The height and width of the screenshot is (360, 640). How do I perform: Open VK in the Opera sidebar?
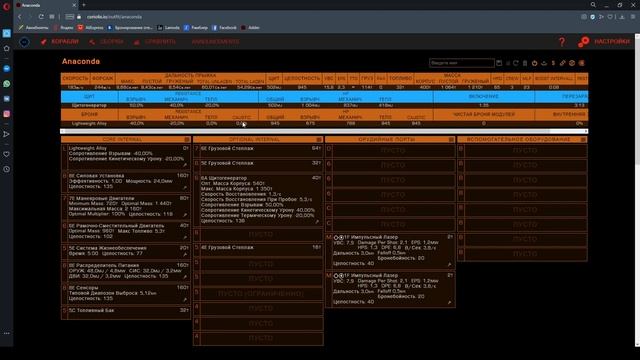click(7, 99)
